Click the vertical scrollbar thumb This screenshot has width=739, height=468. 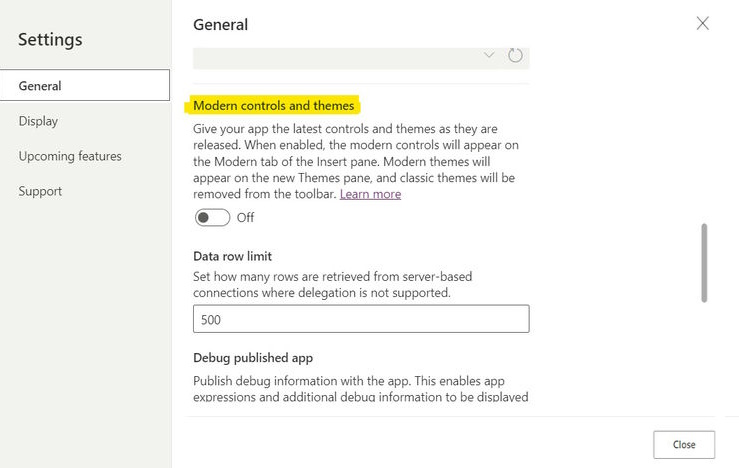coord(704,262)
